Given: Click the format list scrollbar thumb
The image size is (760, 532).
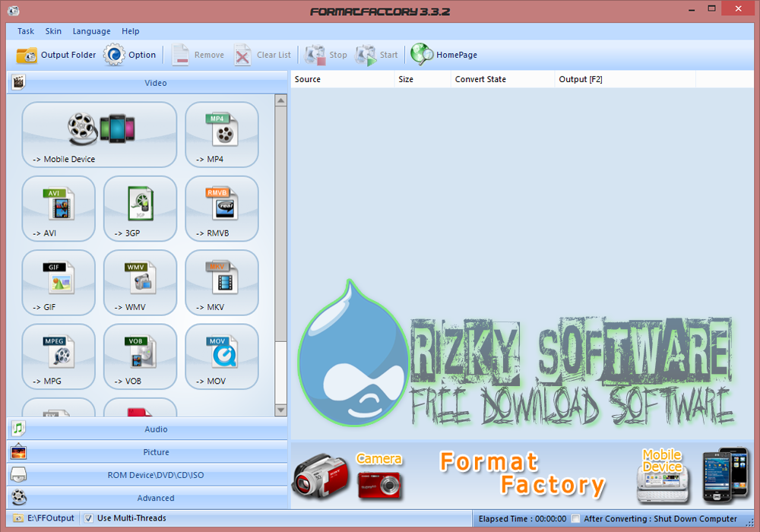Looking at the screenshot, I should tap(280, 224).
